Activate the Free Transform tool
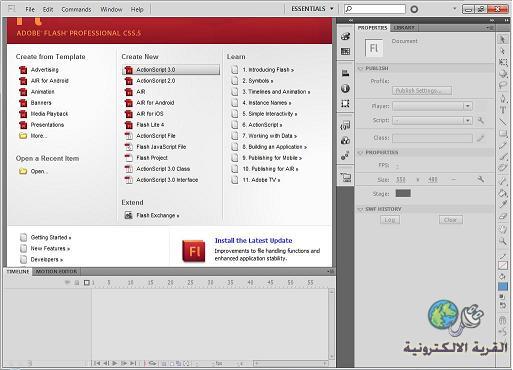The height and width of the screenshot is (370, 513). pyautogui.click(x=502, y=62)
